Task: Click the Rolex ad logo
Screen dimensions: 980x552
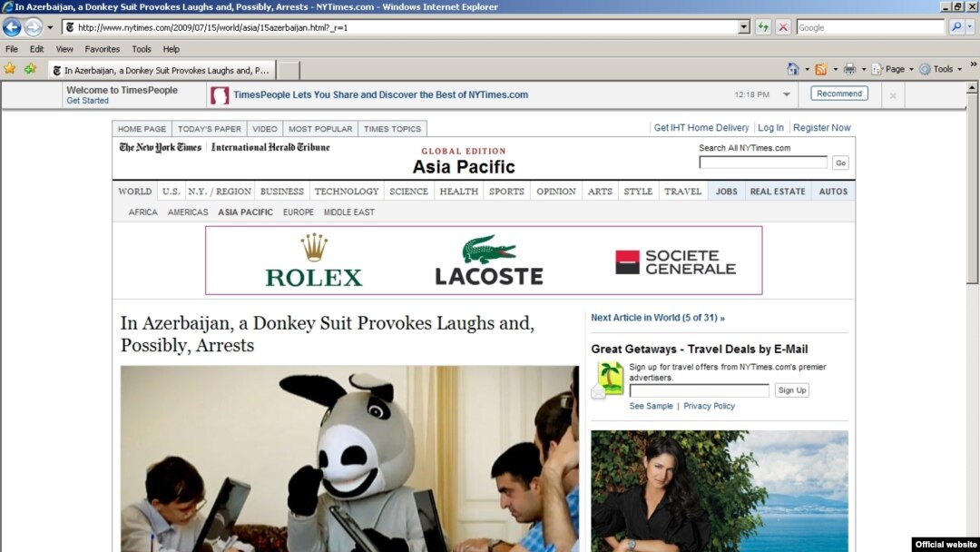Action: (314, 261)
